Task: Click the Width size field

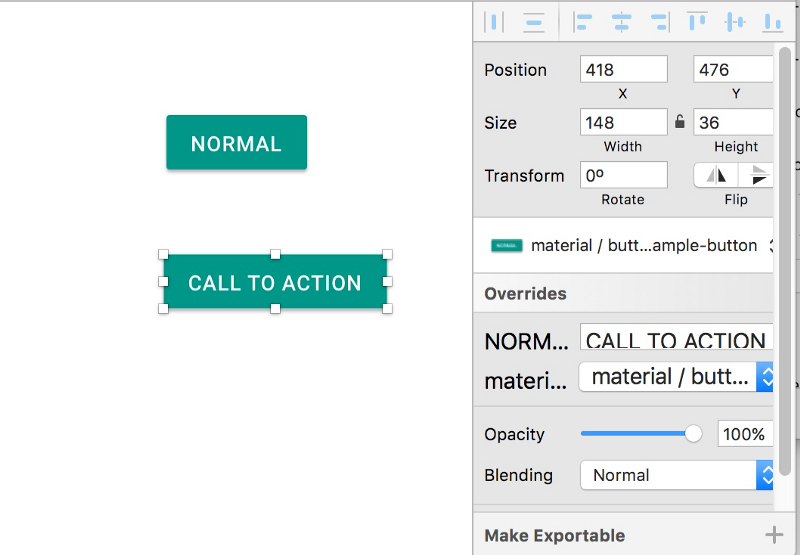Action: (x=623, y=122)
